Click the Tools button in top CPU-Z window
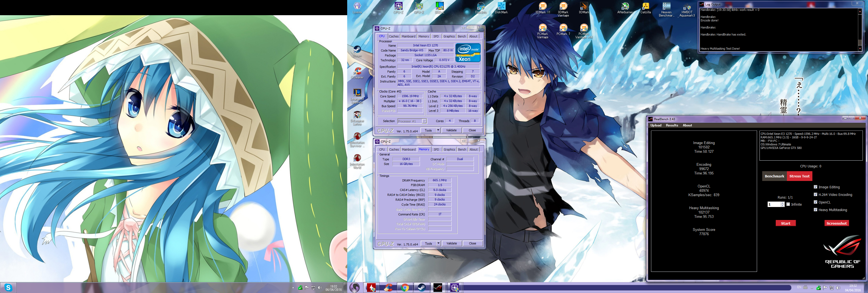Viewport: 868px width, 293px height. [x=428, y=130]
